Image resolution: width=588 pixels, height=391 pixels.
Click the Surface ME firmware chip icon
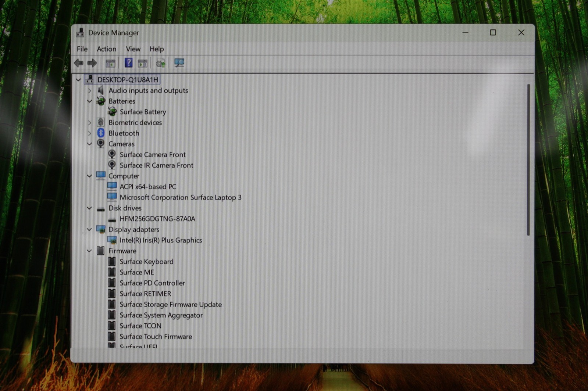click(112, 272)
